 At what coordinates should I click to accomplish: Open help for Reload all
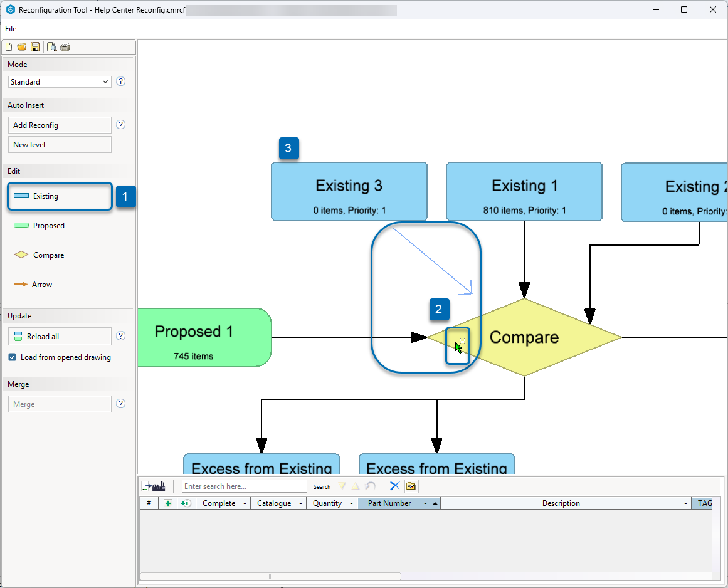(121, 335)
